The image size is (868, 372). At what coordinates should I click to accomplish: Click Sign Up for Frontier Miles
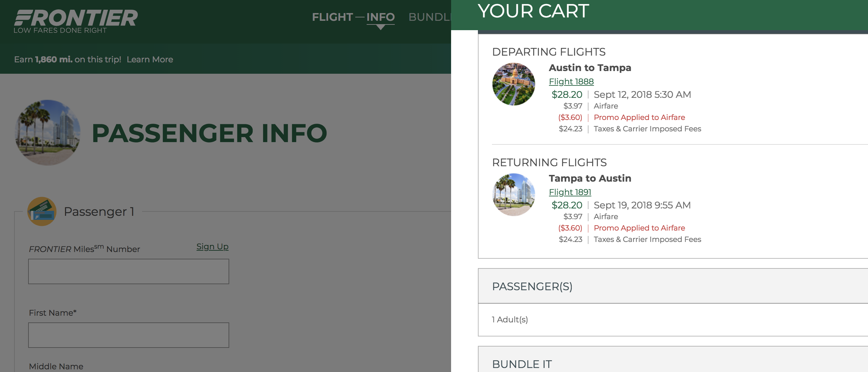tap(212, 247)
